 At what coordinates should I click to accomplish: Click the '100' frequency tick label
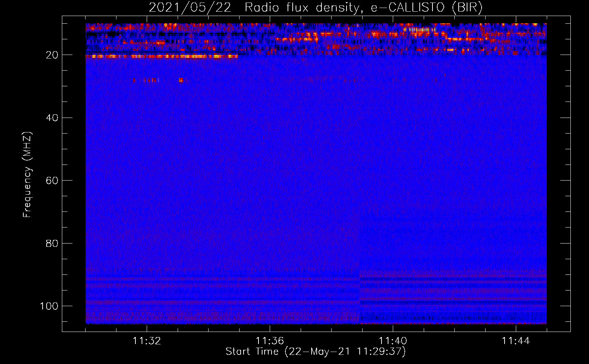click(x=49, y=306)
